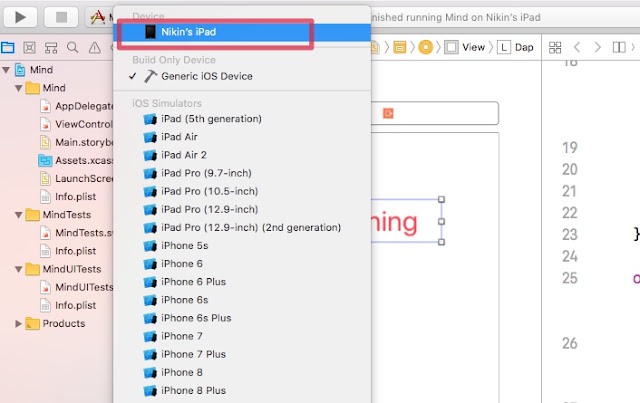Image resolution: width=640 pixels, height=403 pixels.
Task: Expand the Products folder triangle
Action: [18, 323]
